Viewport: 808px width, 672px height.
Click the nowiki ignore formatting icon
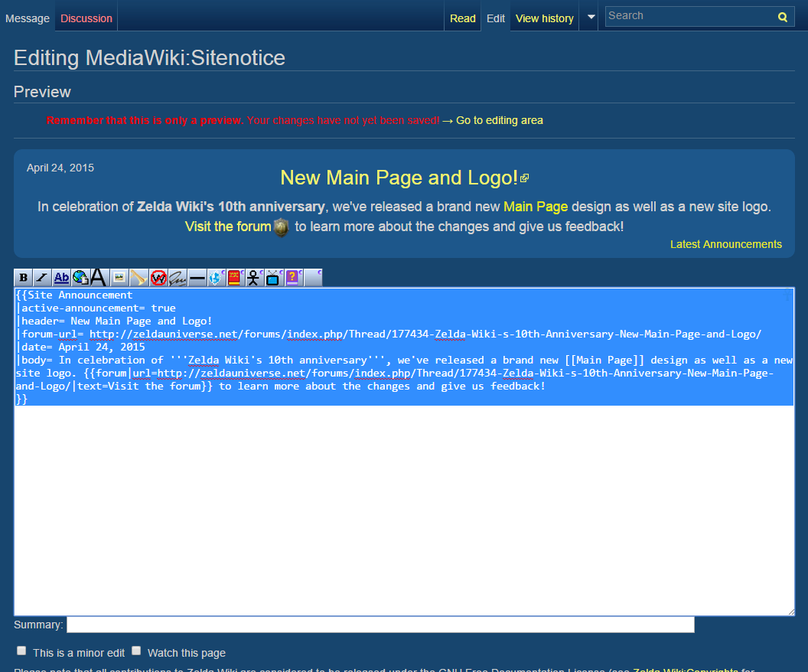pos(158,278)
